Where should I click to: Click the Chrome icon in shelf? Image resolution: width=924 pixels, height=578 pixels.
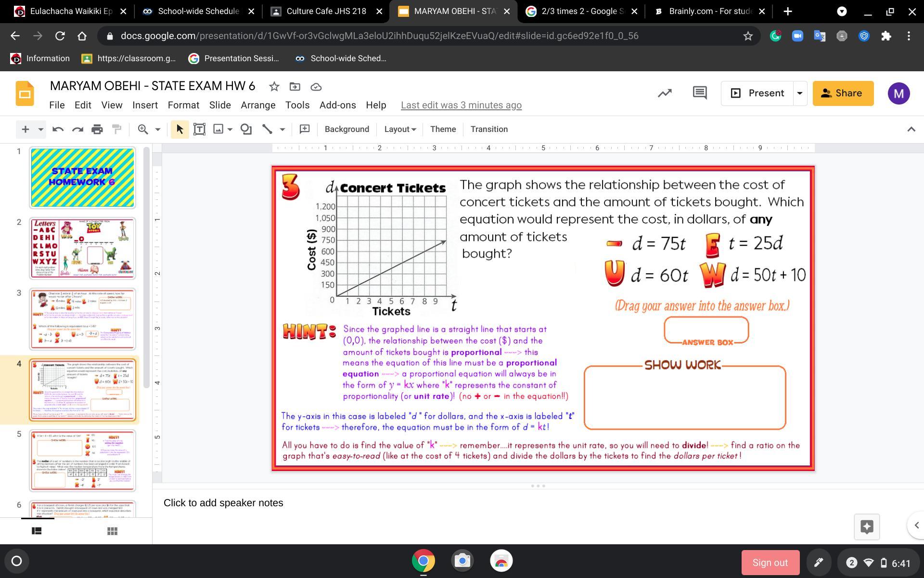[423, 561]
